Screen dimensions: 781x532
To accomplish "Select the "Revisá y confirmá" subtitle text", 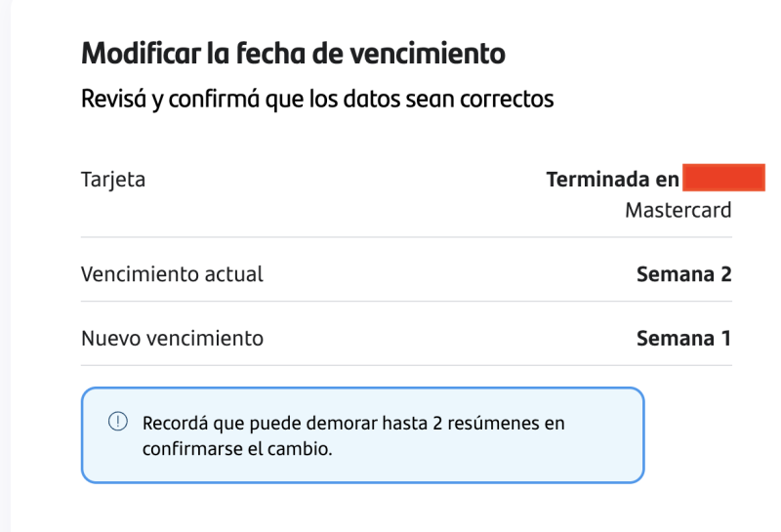I will pos(317,99).
